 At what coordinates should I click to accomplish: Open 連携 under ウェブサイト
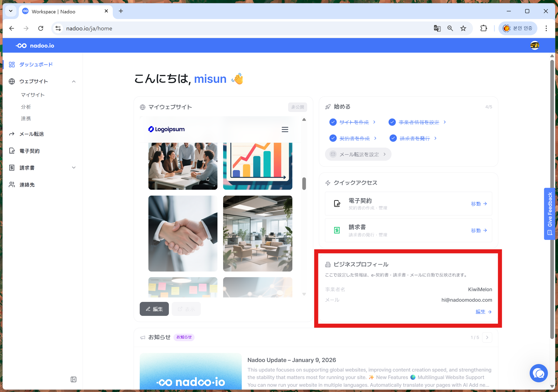[x=26, y=118]
